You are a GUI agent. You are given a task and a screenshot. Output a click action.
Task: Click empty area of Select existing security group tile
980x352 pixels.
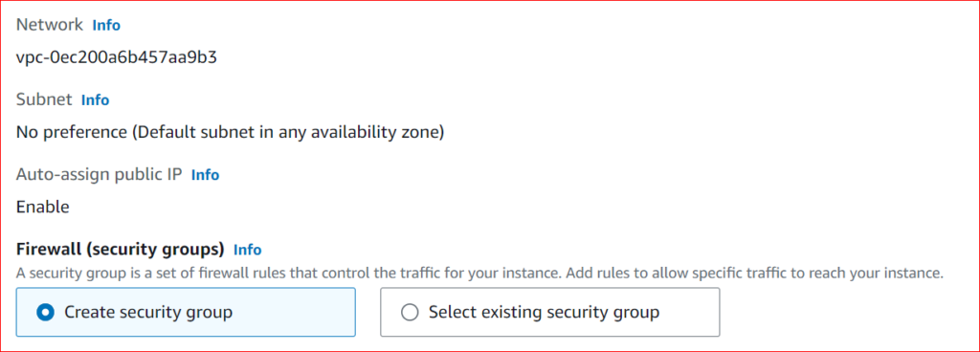[x=689, y=312]
